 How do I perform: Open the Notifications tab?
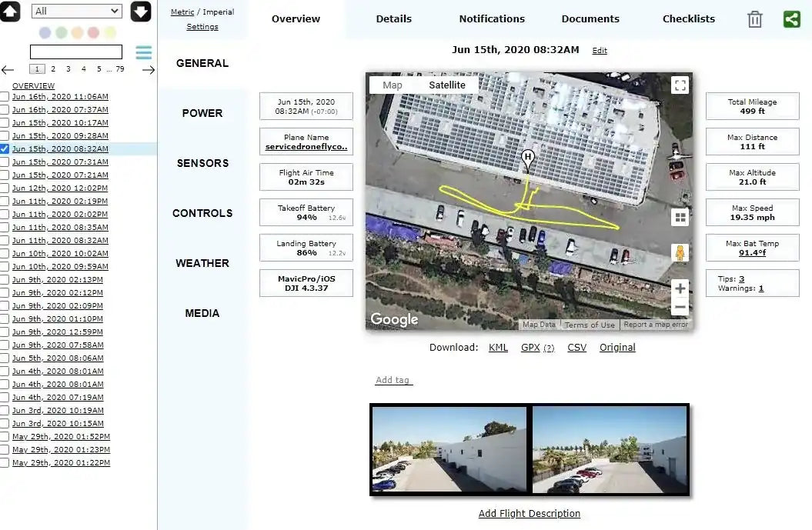(x=492, y=19)
